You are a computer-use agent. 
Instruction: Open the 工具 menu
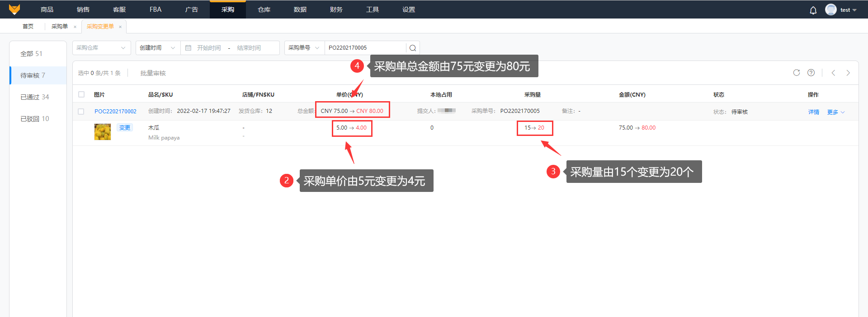[373, 9]
